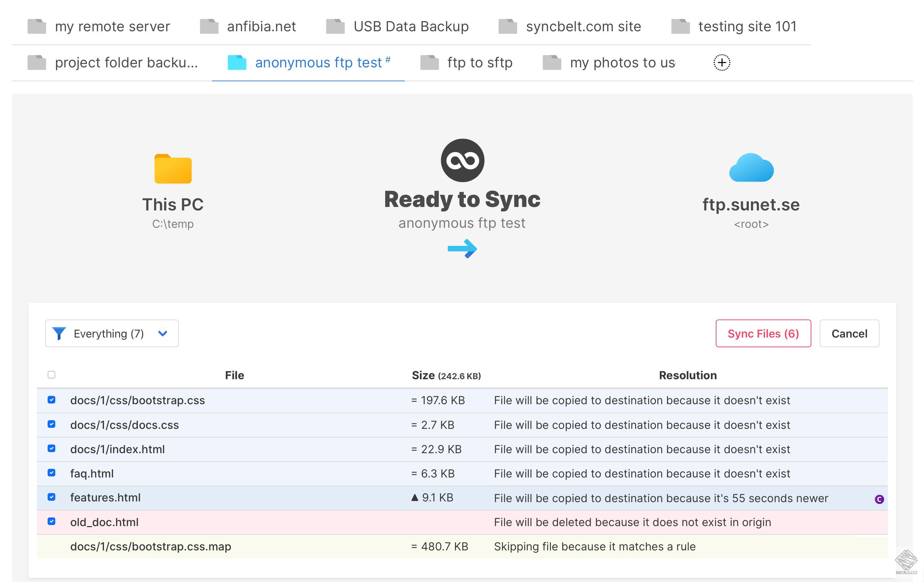Click the infinity sync logo icon

click(462, 160)
